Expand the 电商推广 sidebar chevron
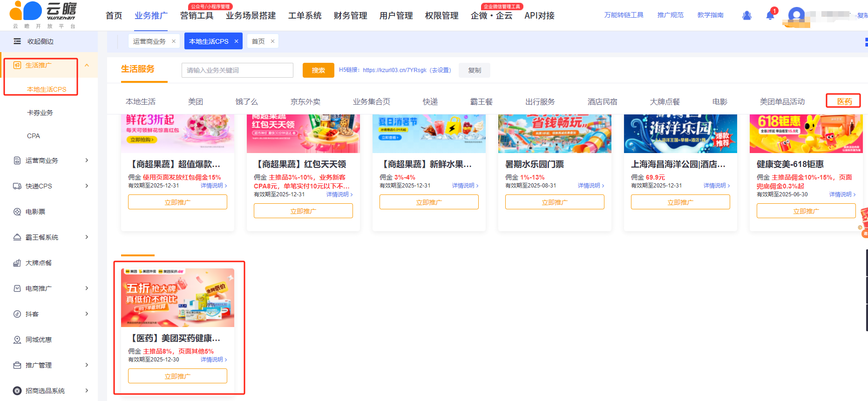 87,288
